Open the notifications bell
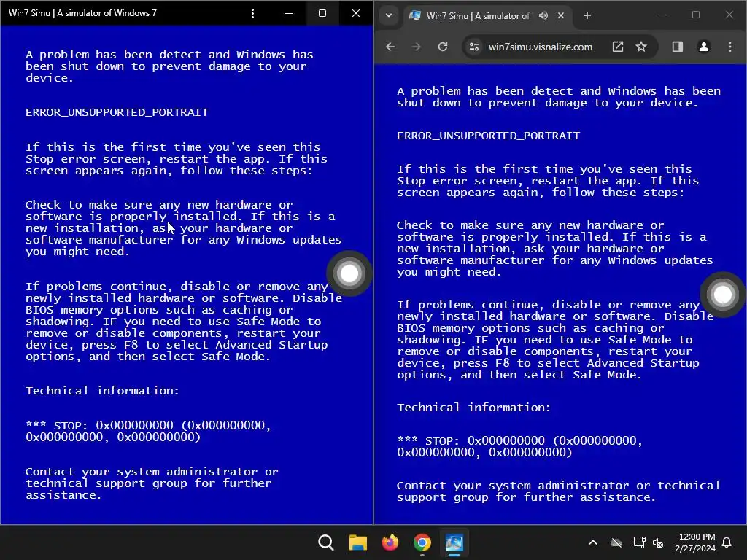Viewport: 747px width, 560px height. click(727, 542)
